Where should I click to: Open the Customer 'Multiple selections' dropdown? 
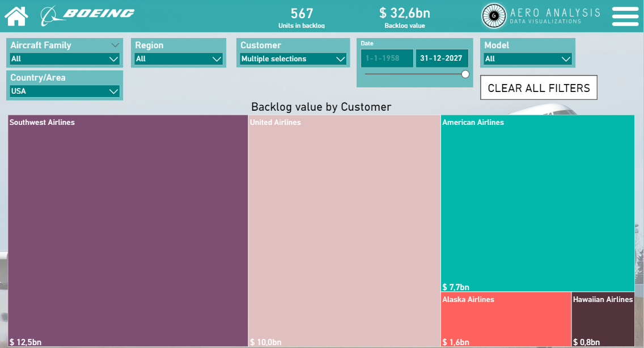tap(293, 59)
